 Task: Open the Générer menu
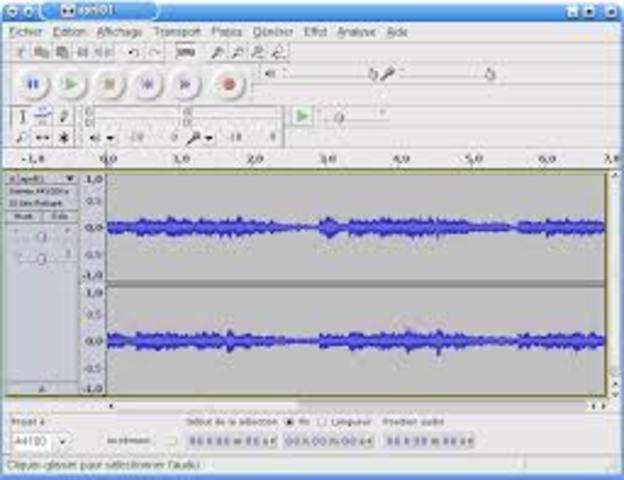(x=273, y=32)
